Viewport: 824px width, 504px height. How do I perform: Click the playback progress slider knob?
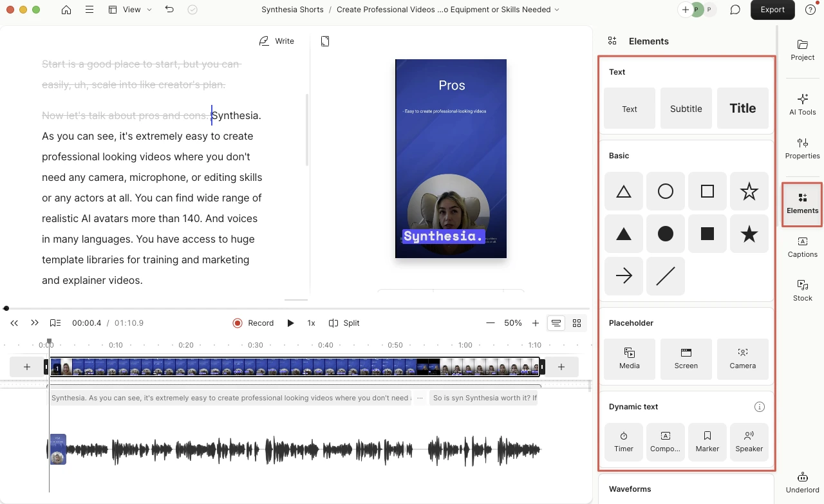6,308
